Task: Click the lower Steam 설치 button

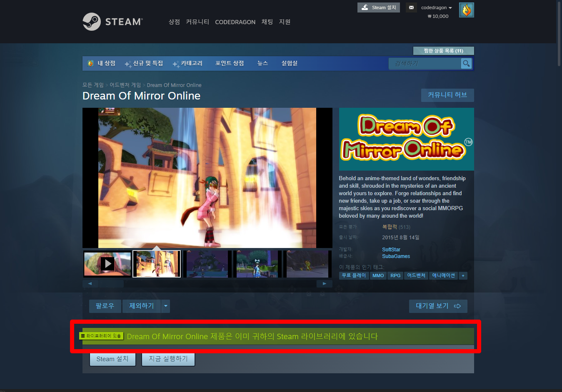Action: coord(112,359)
